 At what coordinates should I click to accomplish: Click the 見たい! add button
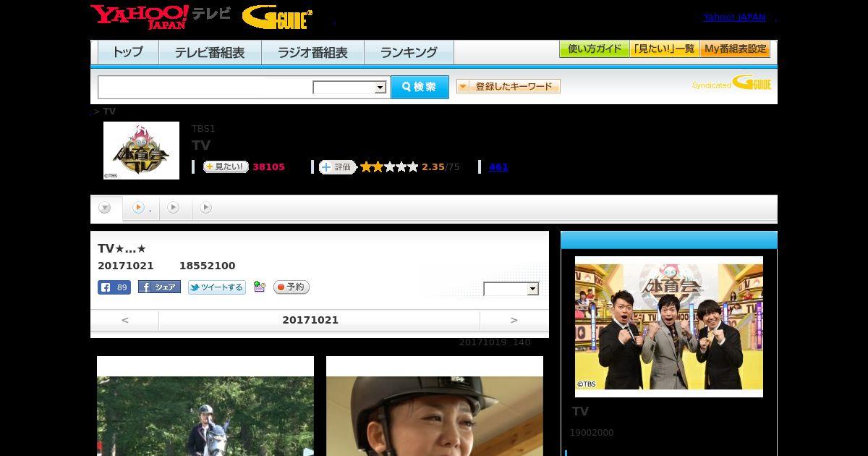226,167
